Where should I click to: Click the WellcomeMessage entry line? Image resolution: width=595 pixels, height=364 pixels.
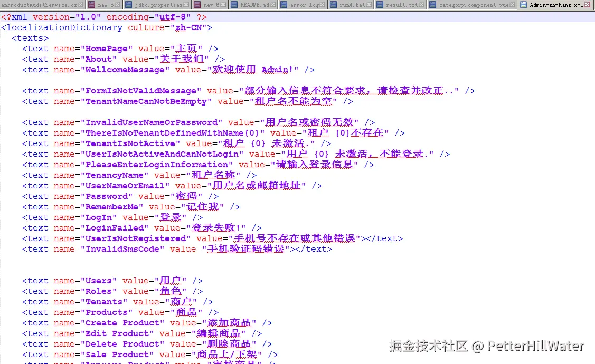pyautogui.click(x=168, y=70)
